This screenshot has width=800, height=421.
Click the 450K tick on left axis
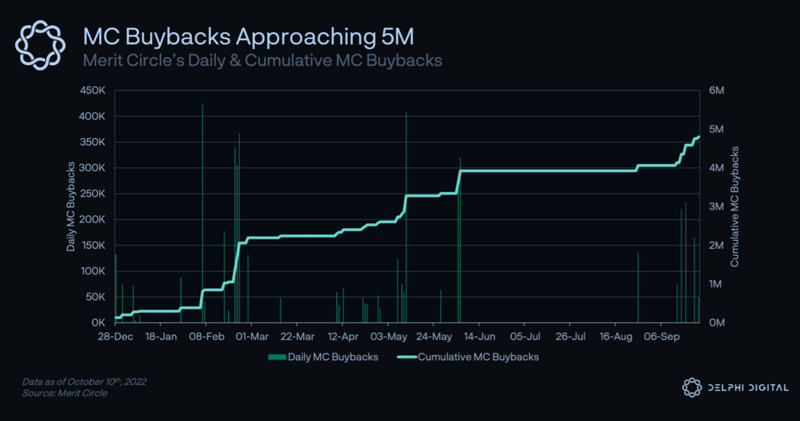pos(91,90)
